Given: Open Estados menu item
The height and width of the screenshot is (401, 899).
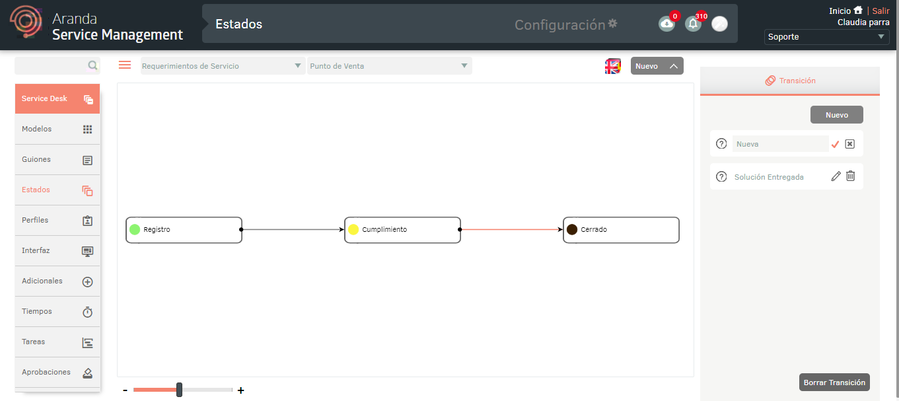Looking at the screenshot, I should click(x=57, y=190).
